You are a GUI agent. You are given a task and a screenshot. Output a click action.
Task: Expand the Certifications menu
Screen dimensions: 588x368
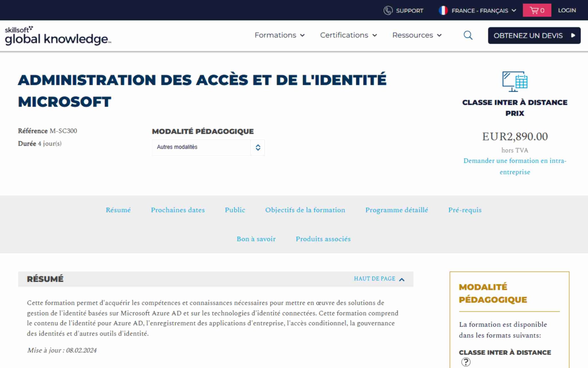tap(349, 35)
